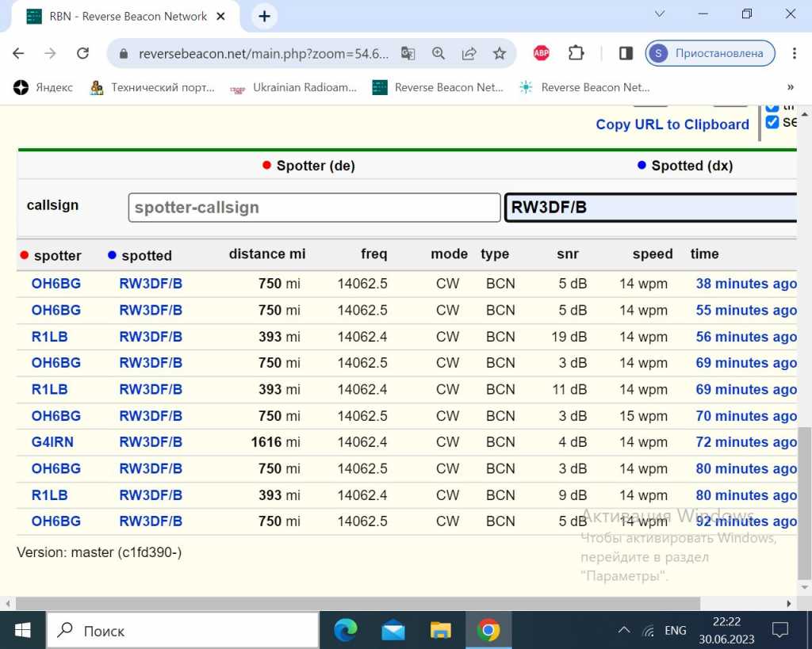Toggle the browser side panel

pyautogui.click(x=626, y=53)
